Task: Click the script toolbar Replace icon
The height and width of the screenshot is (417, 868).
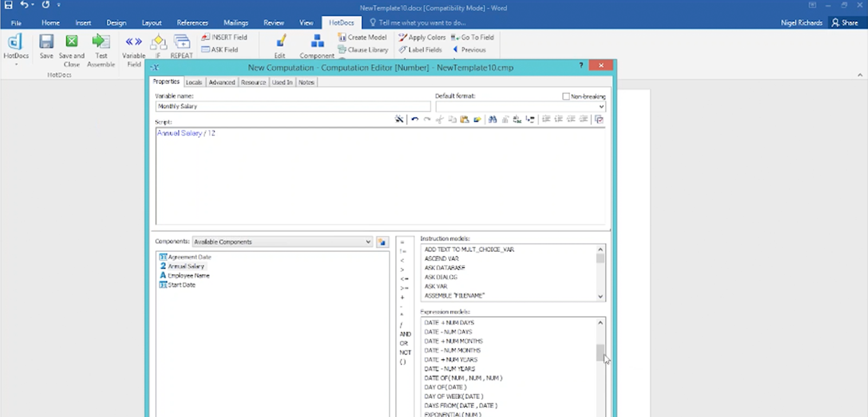Action: (518, 119)
